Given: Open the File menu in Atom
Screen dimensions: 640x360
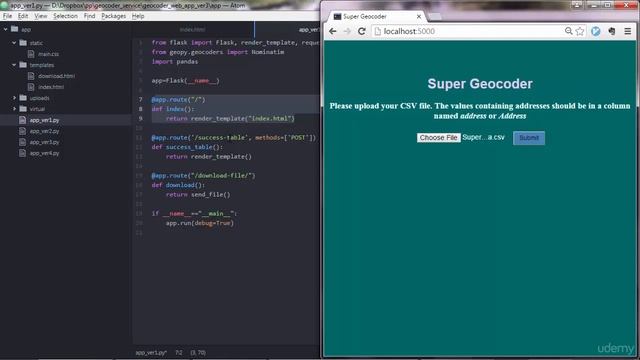Looking at the screenshot, I should coord(7,16).
